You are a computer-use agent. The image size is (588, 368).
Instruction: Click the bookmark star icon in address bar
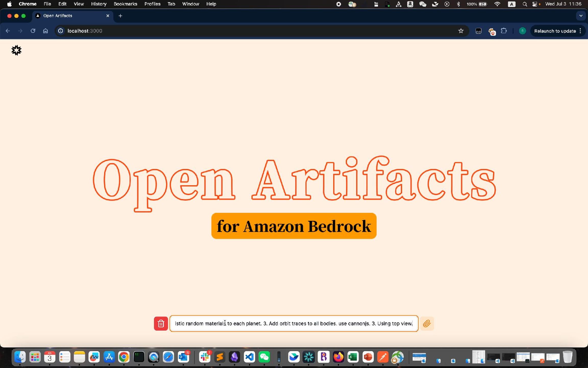pos(461,31)
